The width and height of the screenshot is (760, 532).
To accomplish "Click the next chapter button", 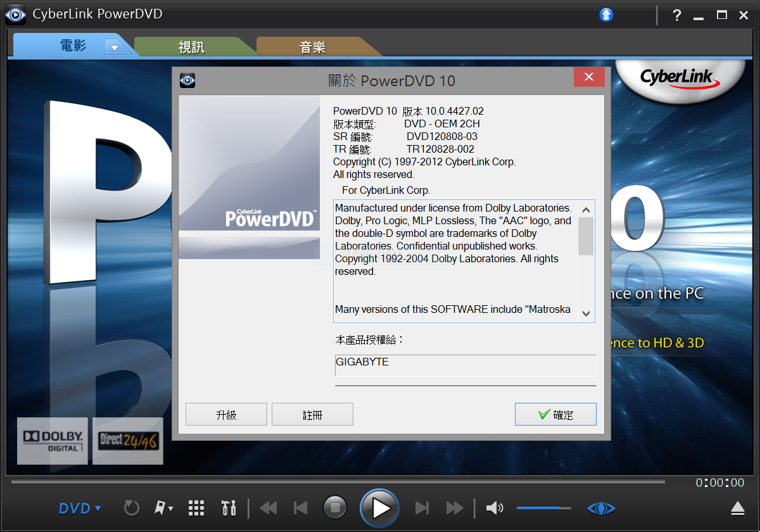I will 422,508.
